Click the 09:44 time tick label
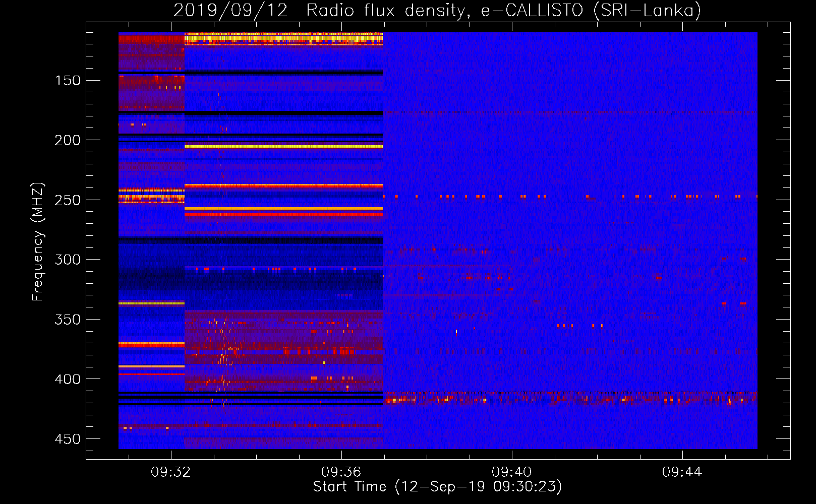This screenshot has height=504, width=816. (682, 472)
